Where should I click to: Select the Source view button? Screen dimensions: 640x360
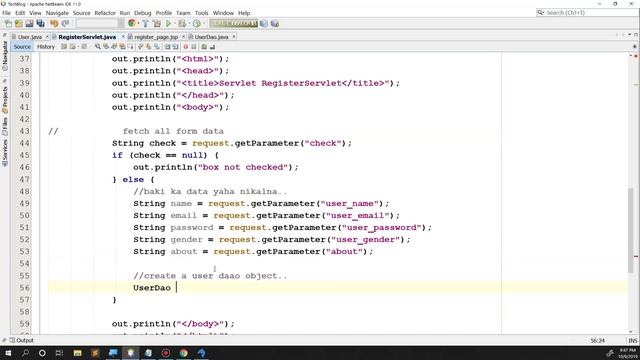(22, 47)
